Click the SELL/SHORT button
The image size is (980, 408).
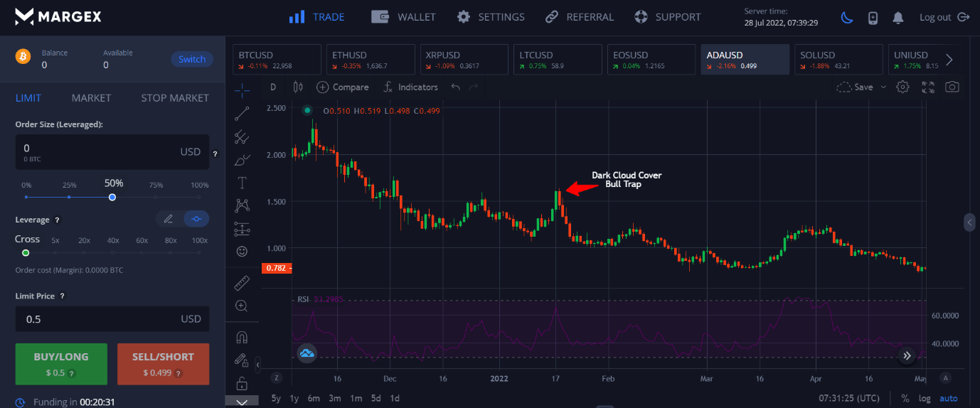(x=163, y=364)
